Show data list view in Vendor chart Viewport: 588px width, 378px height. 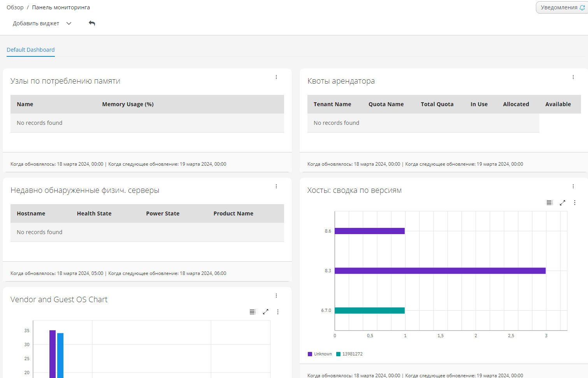point(253,312)
